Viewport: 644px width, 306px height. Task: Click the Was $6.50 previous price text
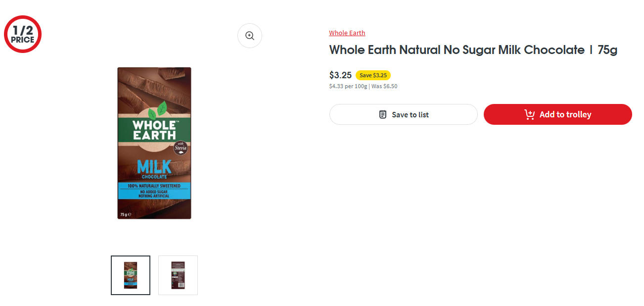pyautogui.click(x=384, y=86)
